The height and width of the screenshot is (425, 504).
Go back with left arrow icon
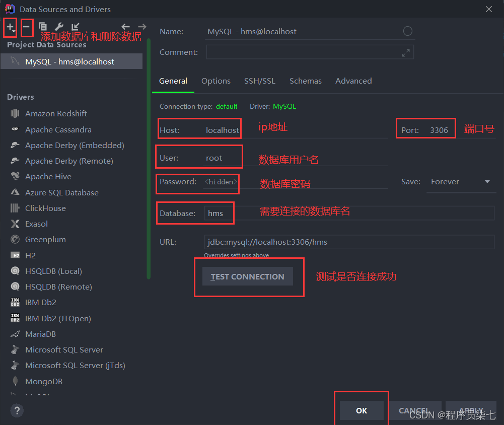125,27
